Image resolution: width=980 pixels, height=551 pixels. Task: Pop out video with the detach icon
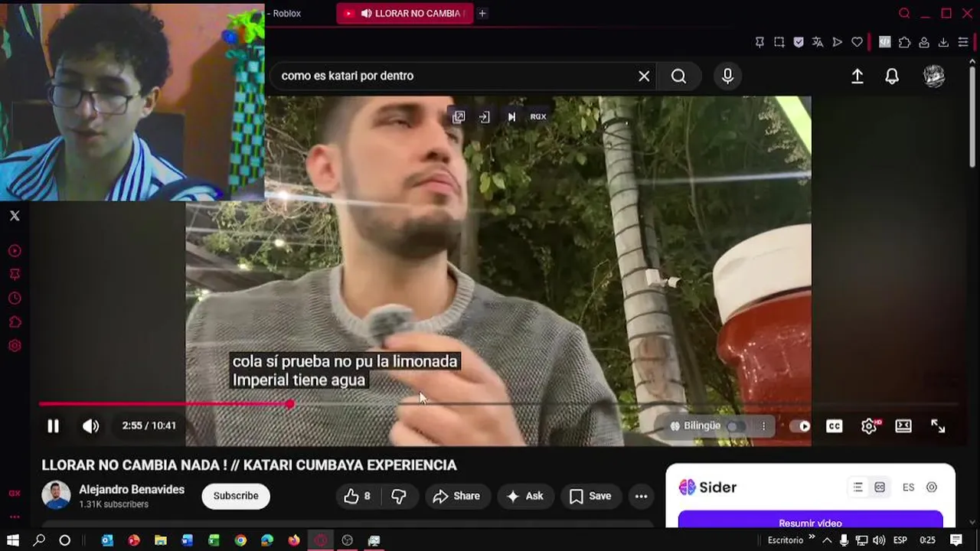[459, 117]
